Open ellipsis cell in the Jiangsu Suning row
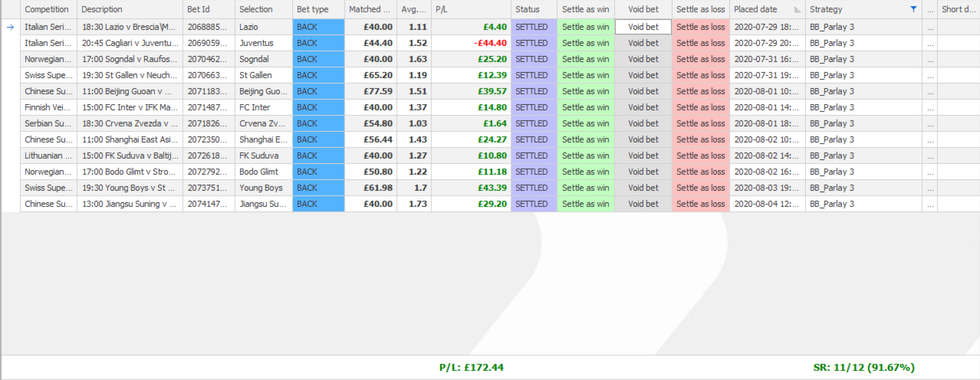The image size is (980, 380). [930, 204]
